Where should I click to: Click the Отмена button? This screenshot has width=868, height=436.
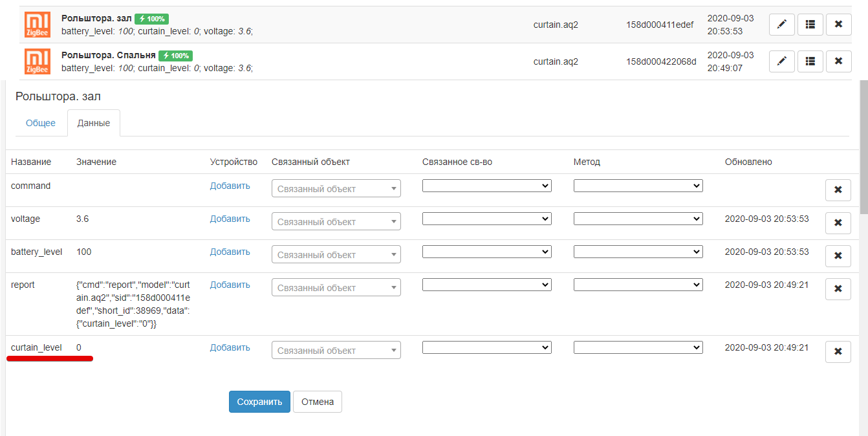(317, 402)
